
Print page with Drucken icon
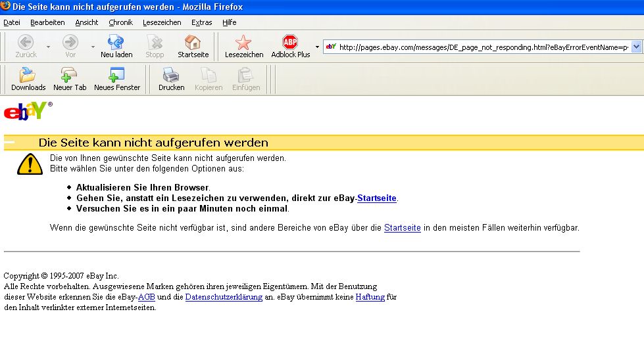pos(171,75)
